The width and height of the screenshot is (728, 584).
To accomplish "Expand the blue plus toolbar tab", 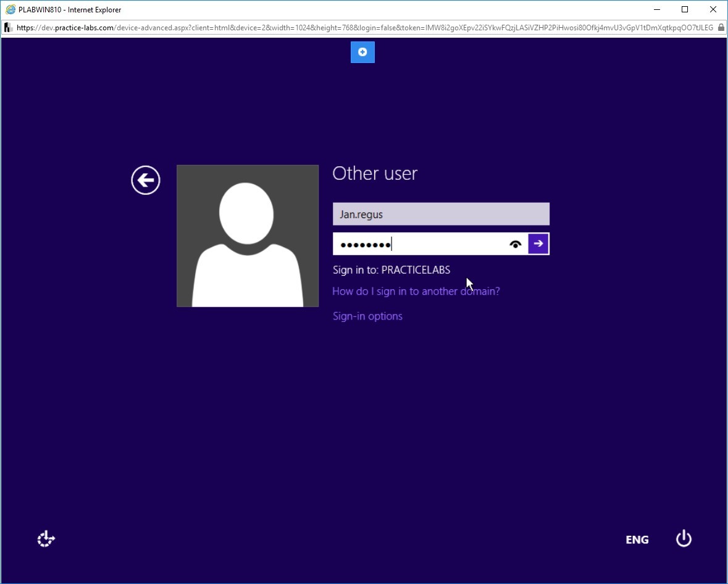I will click(362, 52).
